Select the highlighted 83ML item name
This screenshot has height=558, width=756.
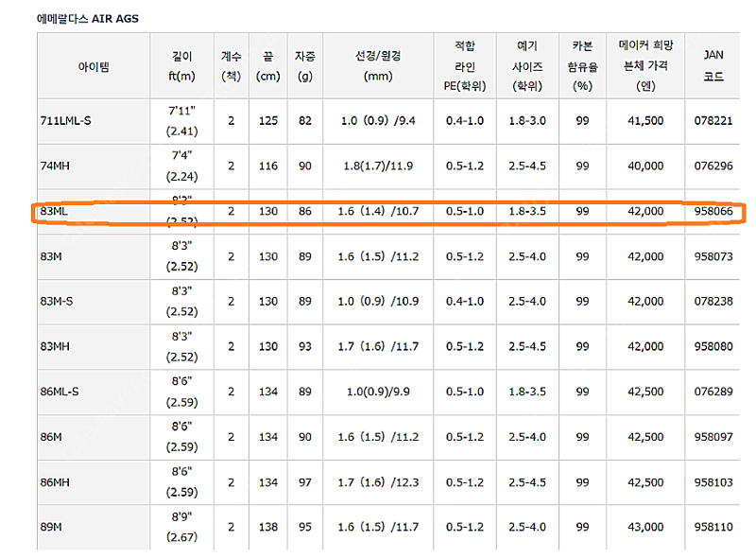55,211
